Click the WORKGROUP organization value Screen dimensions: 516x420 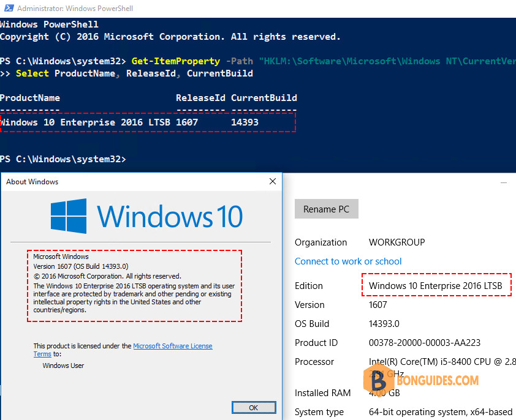pos(397,242)
